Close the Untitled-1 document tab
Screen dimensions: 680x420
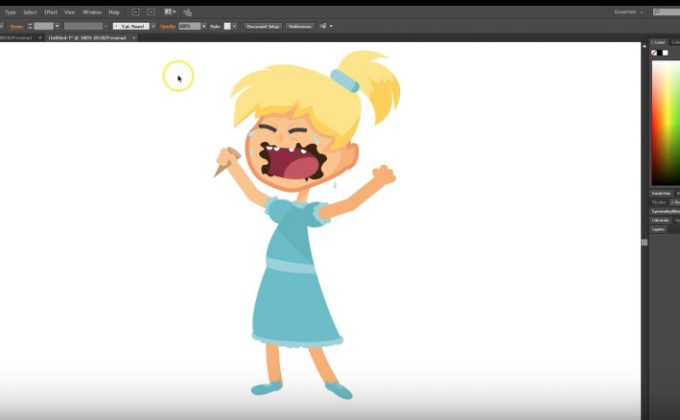tap(134, 38)
